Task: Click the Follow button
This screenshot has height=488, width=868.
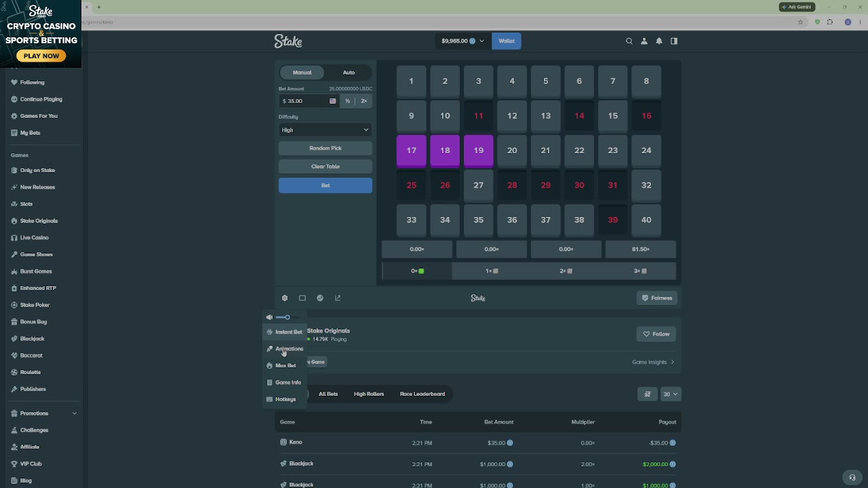Action: pyautogui.click(x=656, y=334)
